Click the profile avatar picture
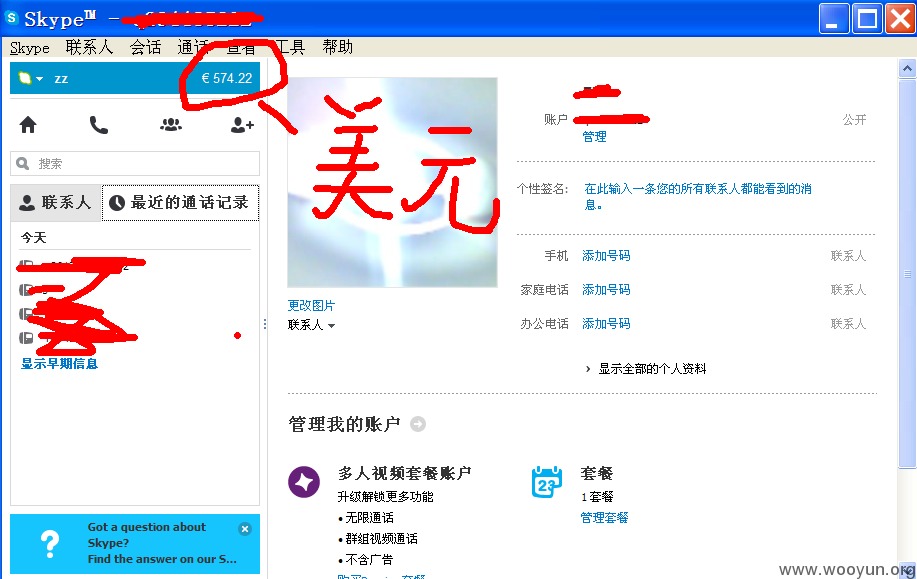The height and width of the screenshot is (579, 917). 392,182
